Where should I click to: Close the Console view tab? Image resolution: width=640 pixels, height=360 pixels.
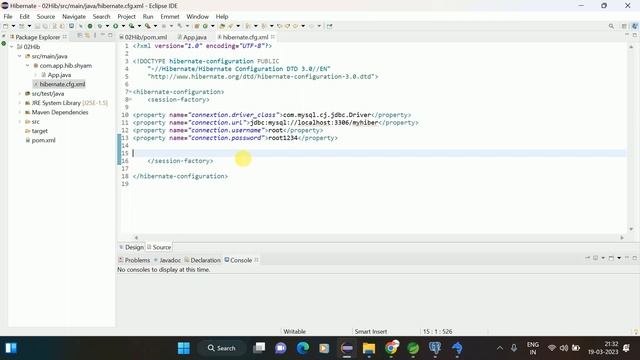point(256,260)
